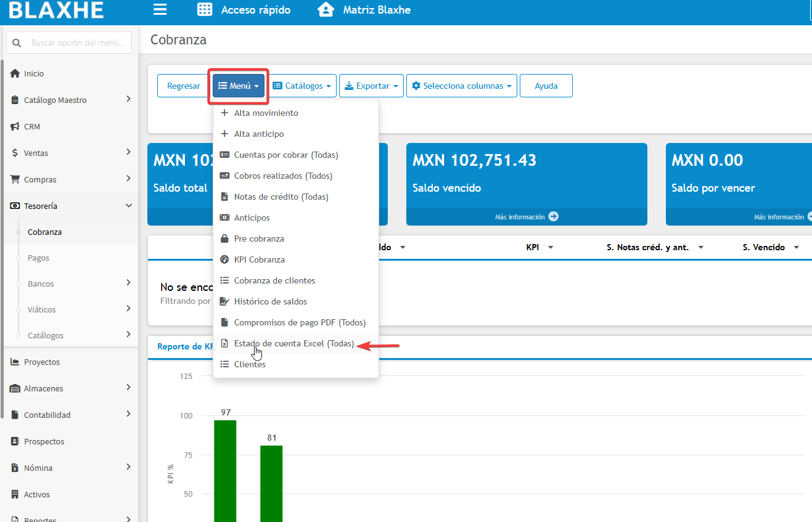Choose Alta anticipo from menu
This screenshot has width=812, height=522.
pyautogui.click(x=295, y=134)
